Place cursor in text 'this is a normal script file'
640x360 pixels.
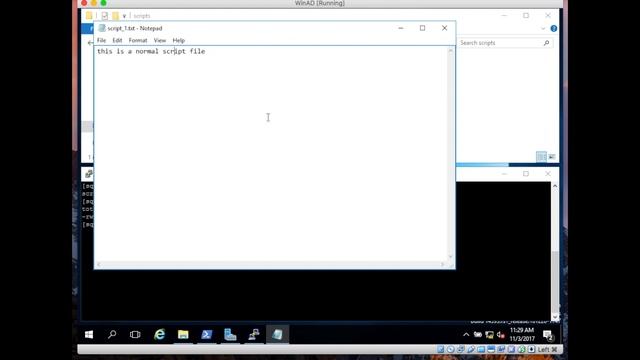(151, 51)
